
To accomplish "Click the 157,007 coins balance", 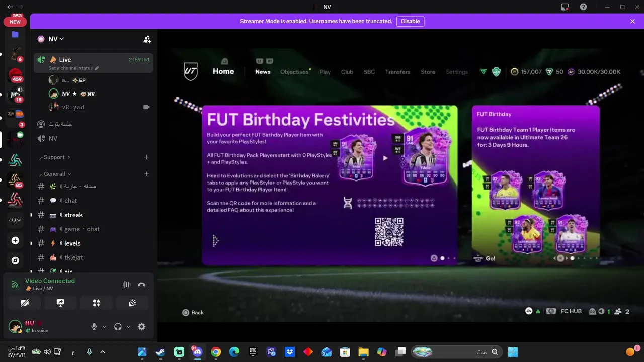I will (x=526, y=72).
